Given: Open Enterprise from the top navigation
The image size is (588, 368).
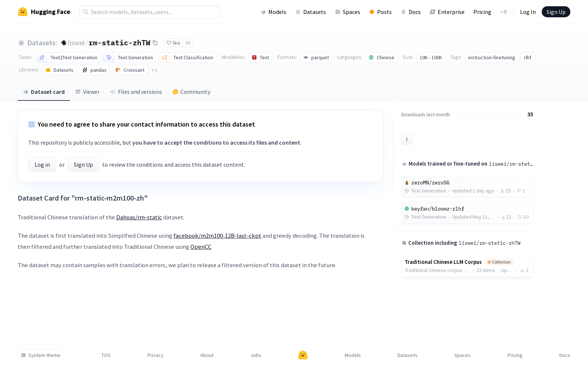Looking at the screenshot, I should click(447, 12).
